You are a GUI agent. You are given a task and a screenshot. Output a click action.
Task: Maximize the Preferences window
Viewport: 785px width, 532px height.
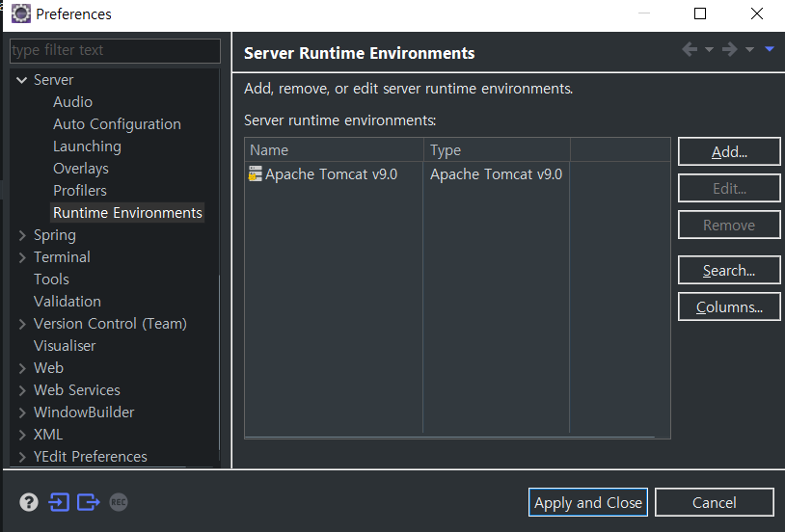700,13
